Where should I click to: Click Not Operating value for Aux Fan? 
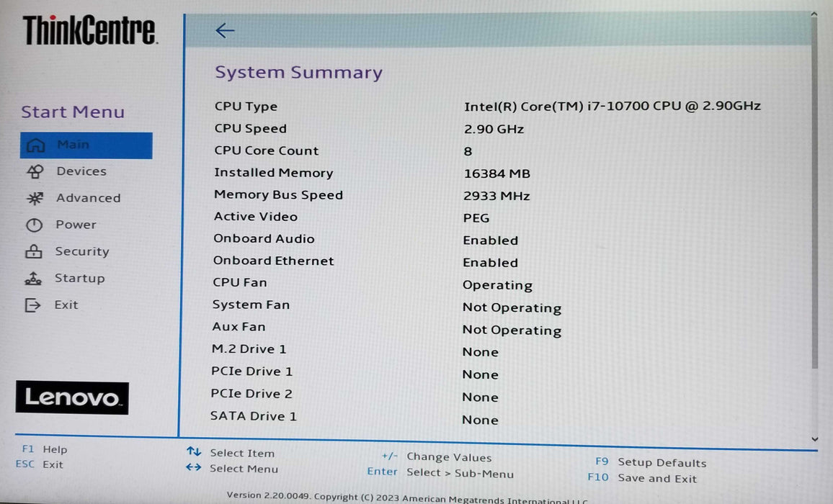(512, 330)
